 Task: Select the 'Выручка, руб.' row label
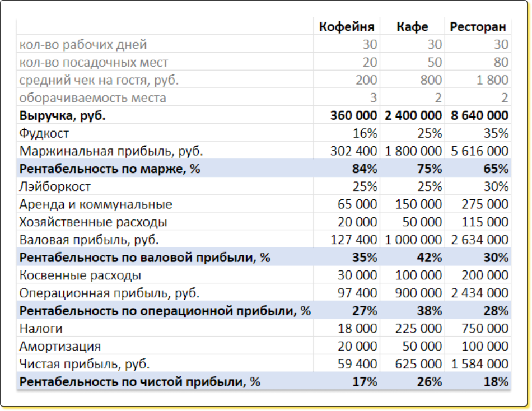pyautogui.click(x=62, y=115)
